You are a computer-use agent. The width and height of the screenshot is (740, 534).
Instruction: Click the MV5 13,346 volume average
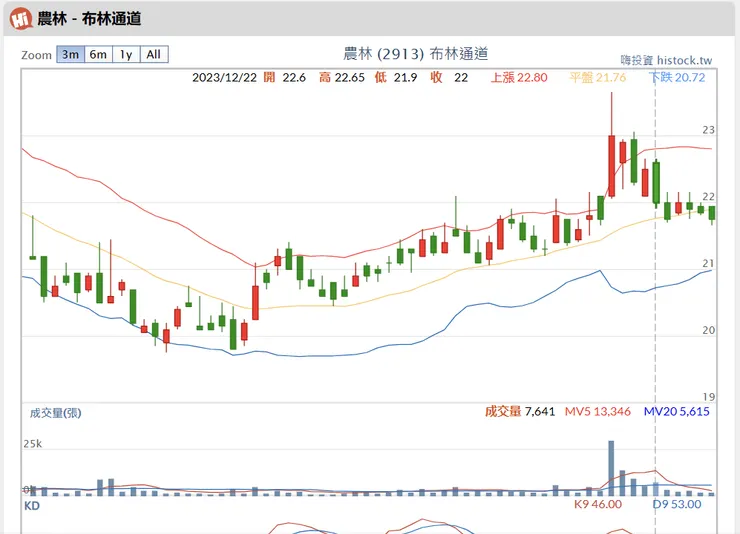pyautogui.click(x=597, y=411)
